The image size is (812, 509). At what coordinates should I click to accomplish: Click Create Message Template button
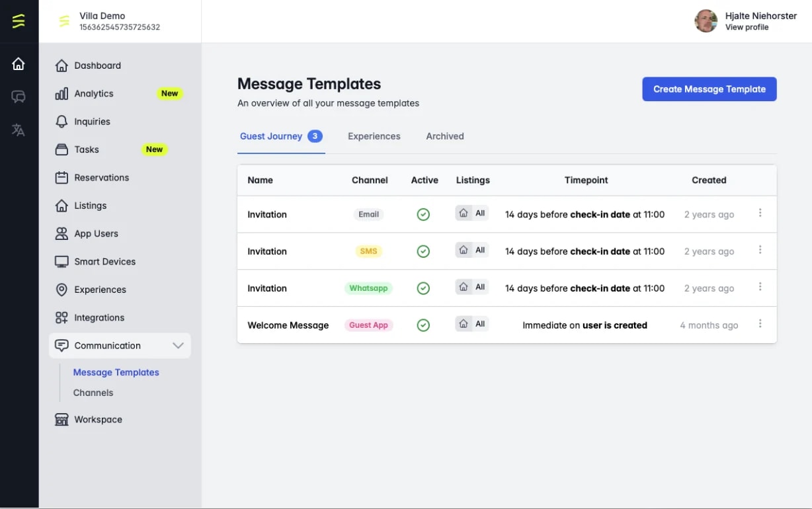point(710,89)
